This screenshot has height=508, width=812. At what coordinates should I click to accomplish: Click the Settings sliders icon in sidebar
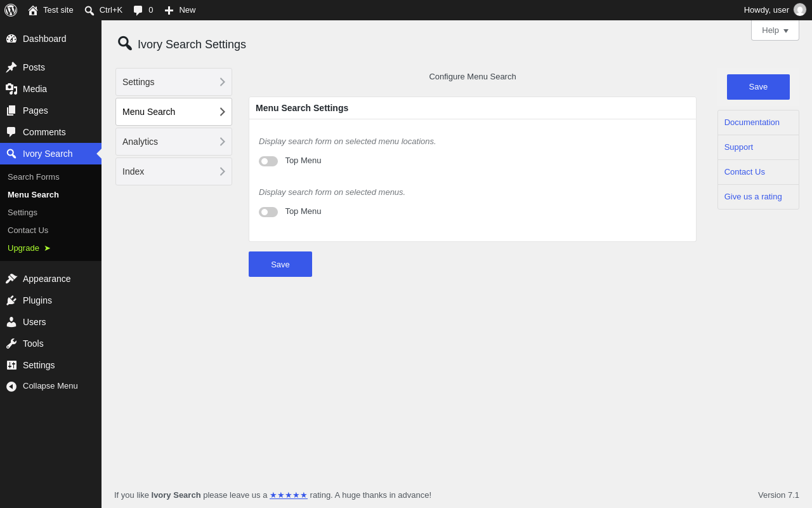[x=11, y=365]
